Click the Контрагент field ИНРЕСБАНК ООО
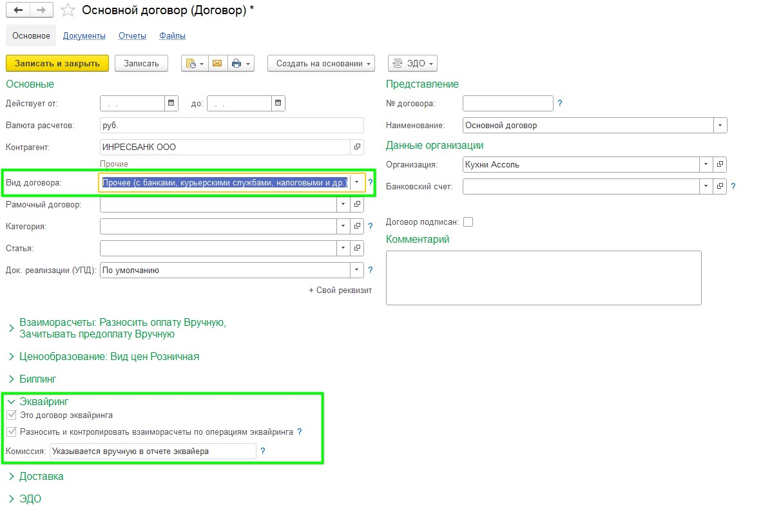This screenshot has height=532, width=781. point(225,147)
